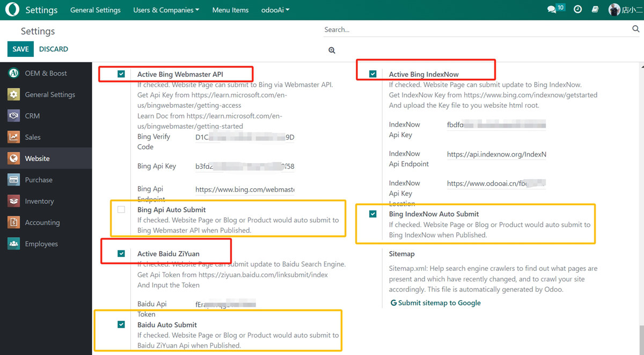Edit the Bing Api Endpoint field
Viewport: 644px width, 355px height.
click(x=245, y=189)
